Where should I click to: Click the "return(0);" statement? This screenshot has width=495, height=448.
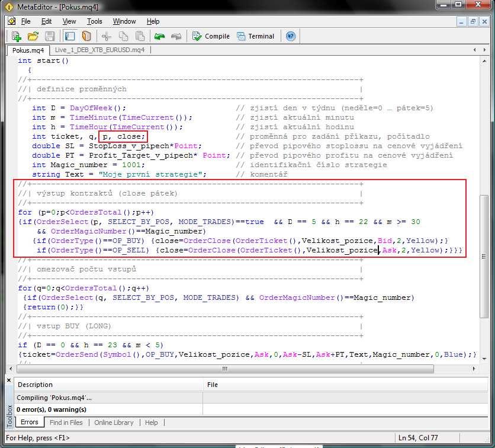(x=50, y=307)
